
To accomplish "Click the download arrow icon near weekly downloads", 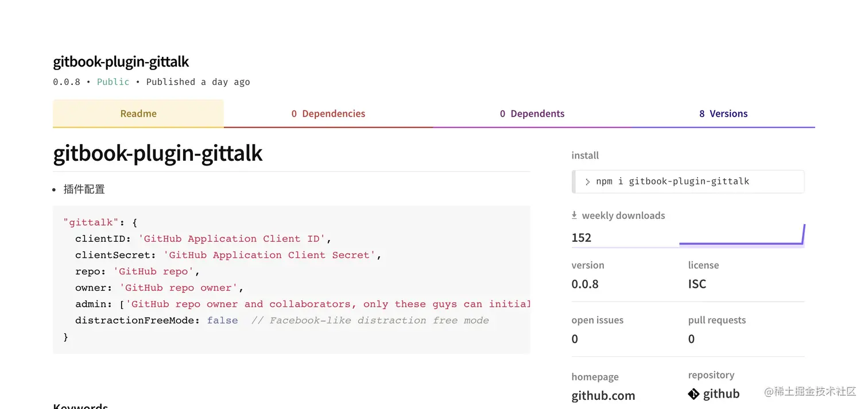I will [x=574, y=215].
